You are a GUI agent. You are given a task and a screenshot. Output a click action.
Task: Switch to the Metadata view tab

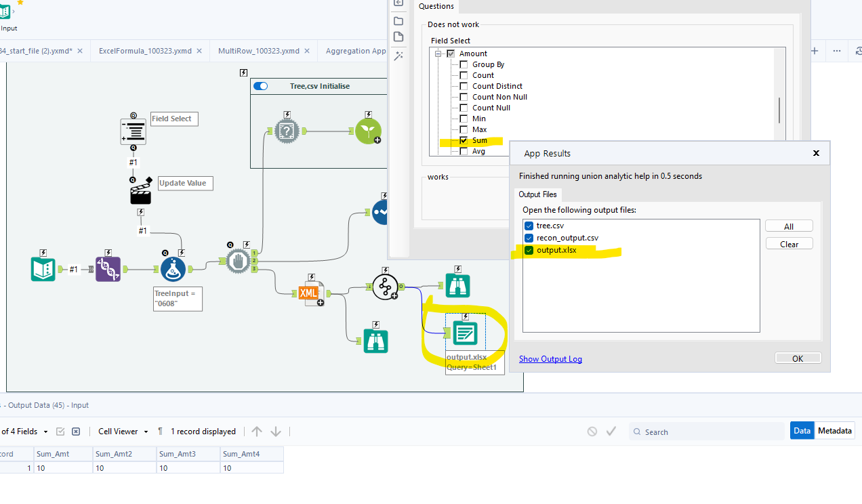tap(834, 430)
